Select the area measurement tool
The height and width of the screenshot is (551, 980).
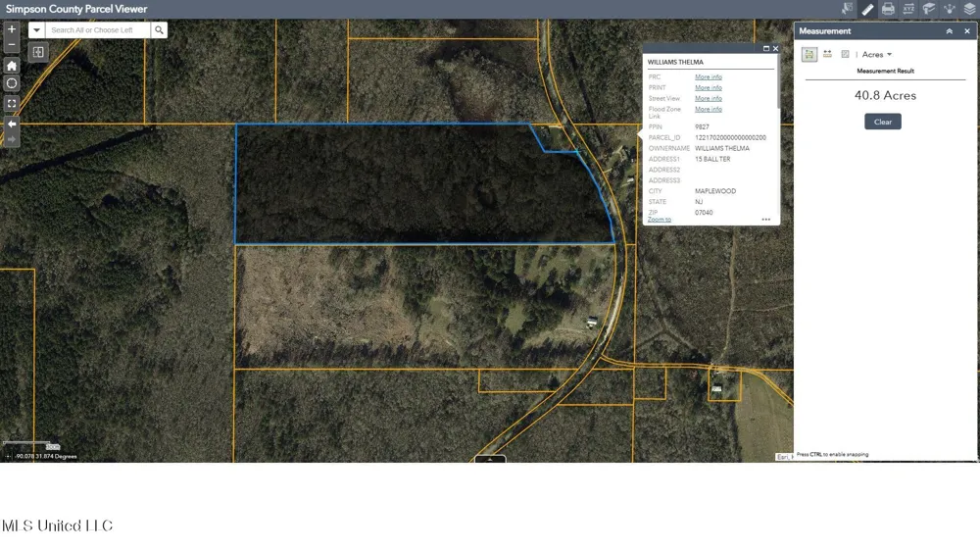(x=809, y=54)
